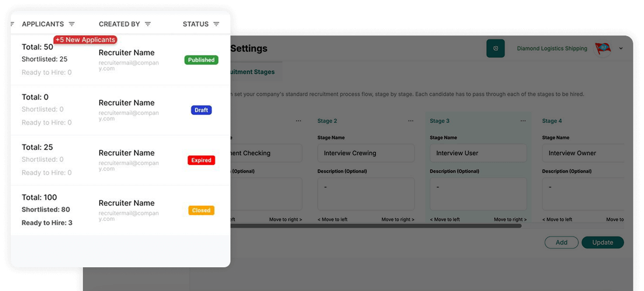Expand the company account dropdown chevron
This screenshot has width=644, height=291.
click(621, 48)
